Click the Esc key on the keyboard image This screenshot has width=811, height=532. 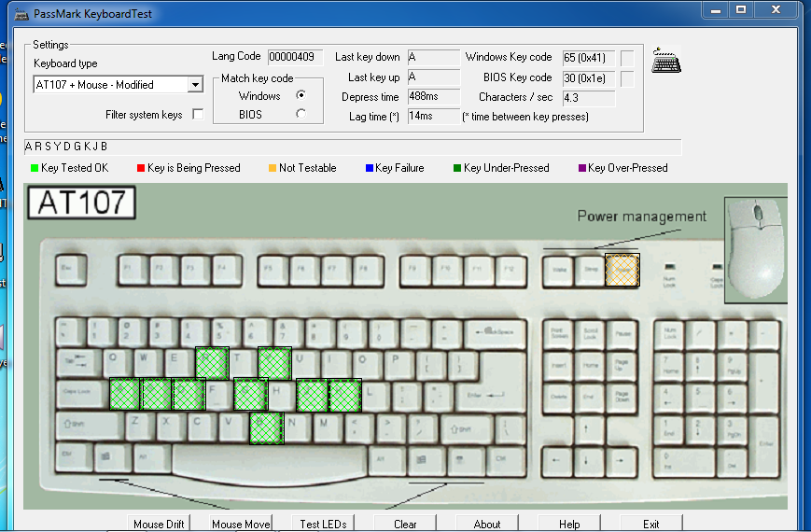click(68, 269)
